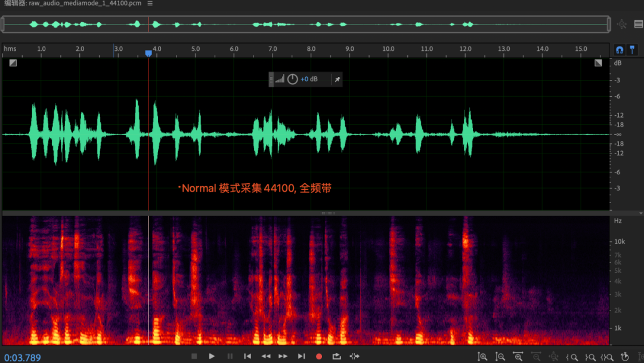Viewport: 644px width, 363px height.
Task: Open the stacked-lines view options icon at top right
Action: point(638,24)
